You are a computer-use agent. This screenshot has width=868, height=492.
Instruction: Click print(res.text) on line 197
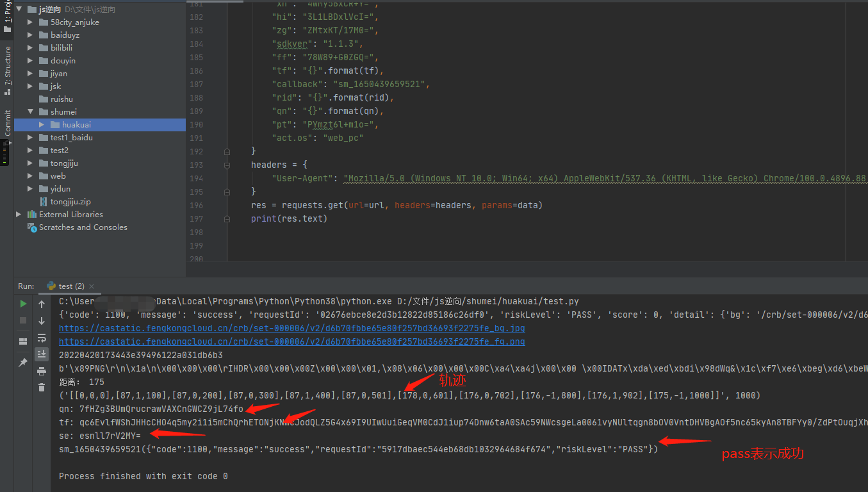pos(289,219)
